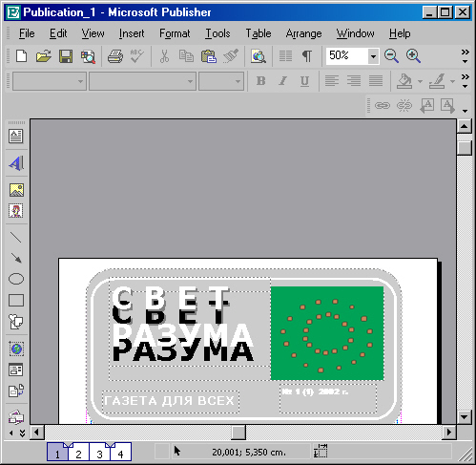476x465 pixels.
Task: Click the horizontal scrollbar thumb
Action: coord(238,433)
